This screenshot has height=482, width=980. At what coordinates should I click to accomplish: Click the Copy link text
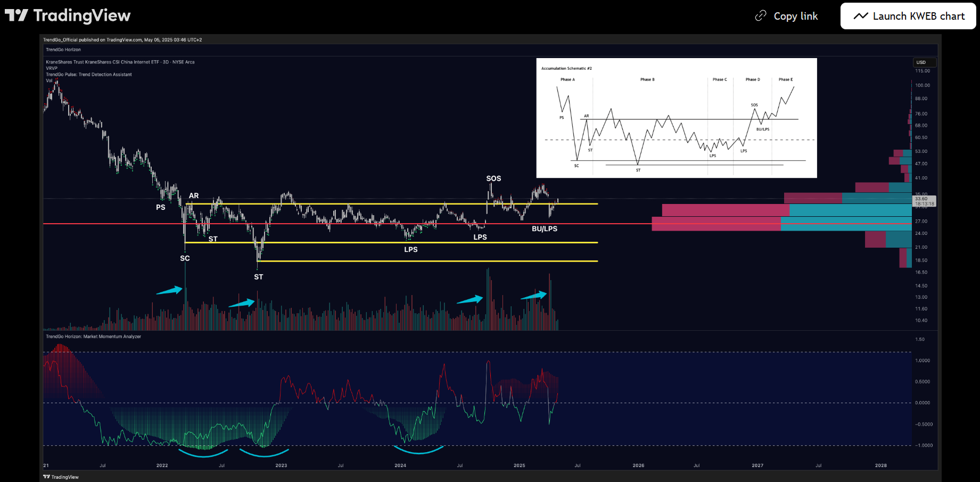click(x=795, y=16)
